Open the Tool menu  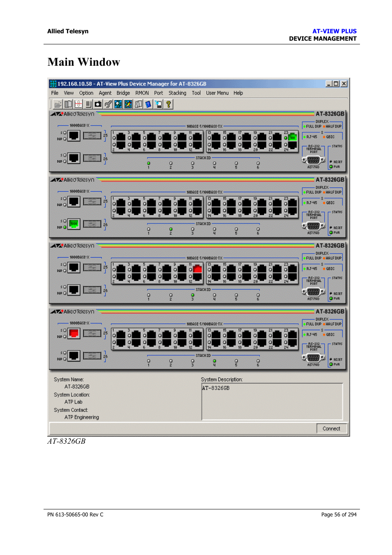pyautogui.click(x=196, y=93)
